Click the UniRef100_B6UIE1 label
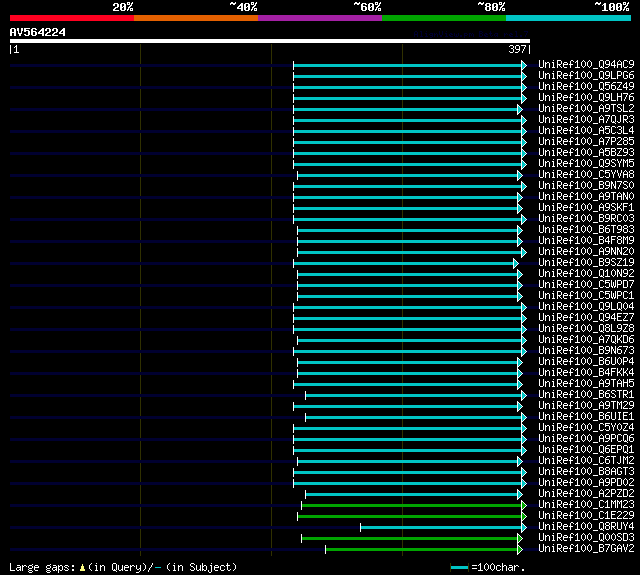 coord(586,417)
